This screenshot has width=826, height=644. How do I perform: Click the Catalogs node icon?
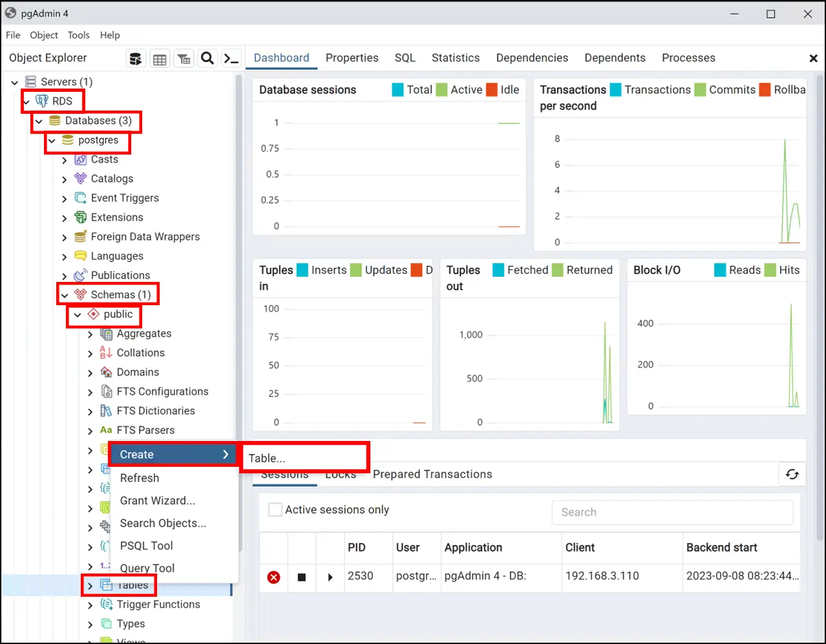pyautogui.click(x=81, y=178)
